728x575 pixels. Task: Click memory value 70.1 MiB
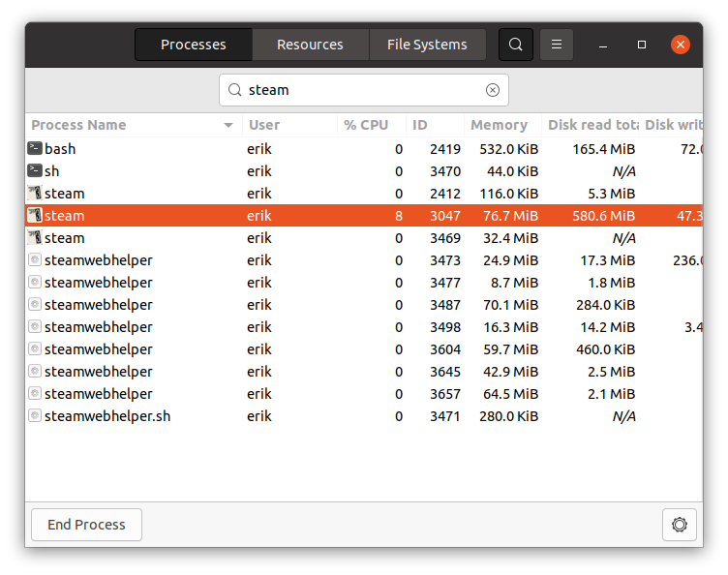pyautogui.click(x=511, y=305)
